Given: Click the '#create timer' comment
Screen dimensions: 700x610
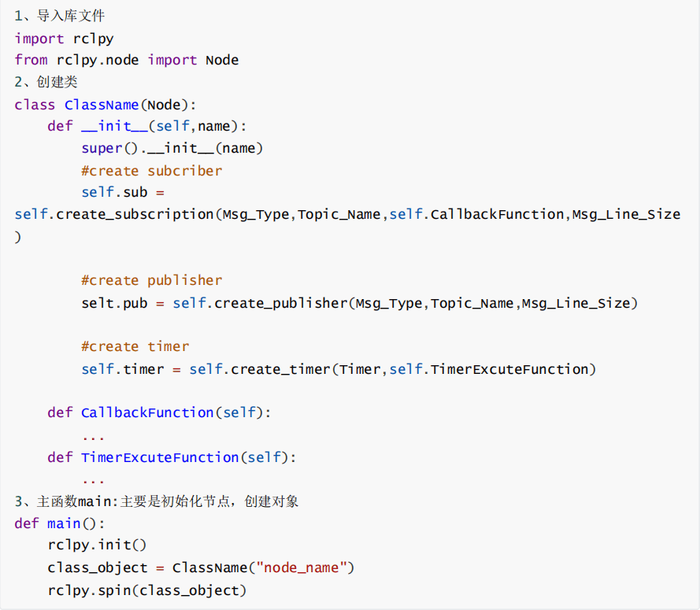Looking at the screenshot, I should pos(135,346).
